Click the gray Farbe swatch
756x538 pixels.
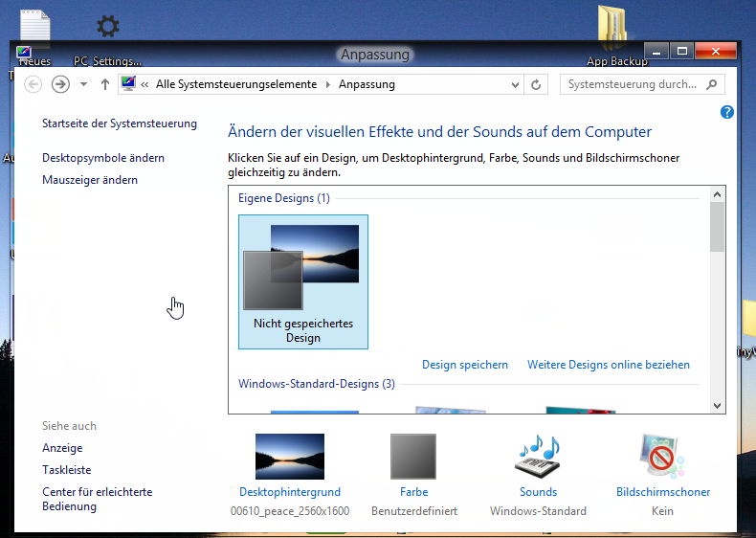coord(413,457)
